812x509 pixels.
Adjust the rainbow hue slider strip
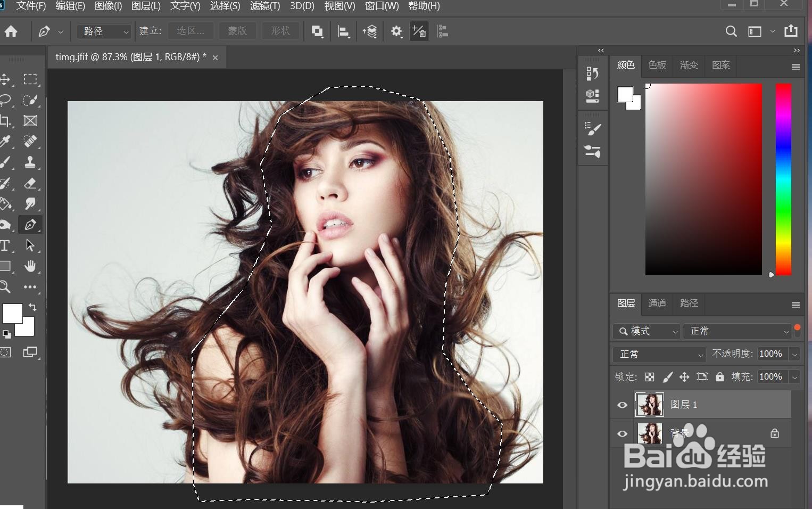[783, 179]
